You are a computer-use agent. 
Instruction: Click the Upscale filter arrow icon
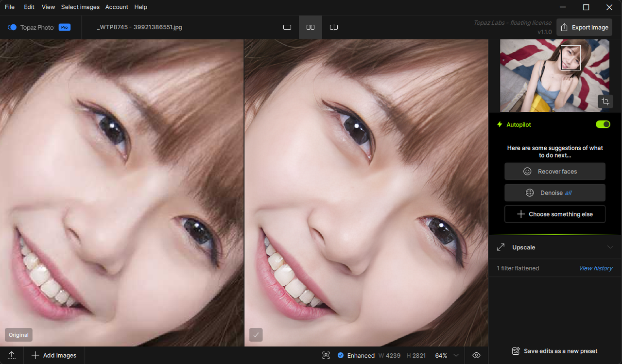tap(501, 247)
